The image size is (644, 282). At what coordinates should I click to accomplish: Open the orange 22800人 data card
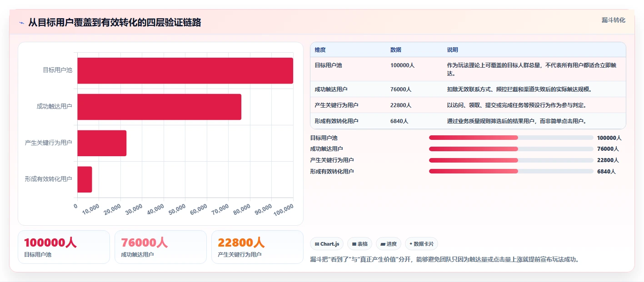coord(257,247)
